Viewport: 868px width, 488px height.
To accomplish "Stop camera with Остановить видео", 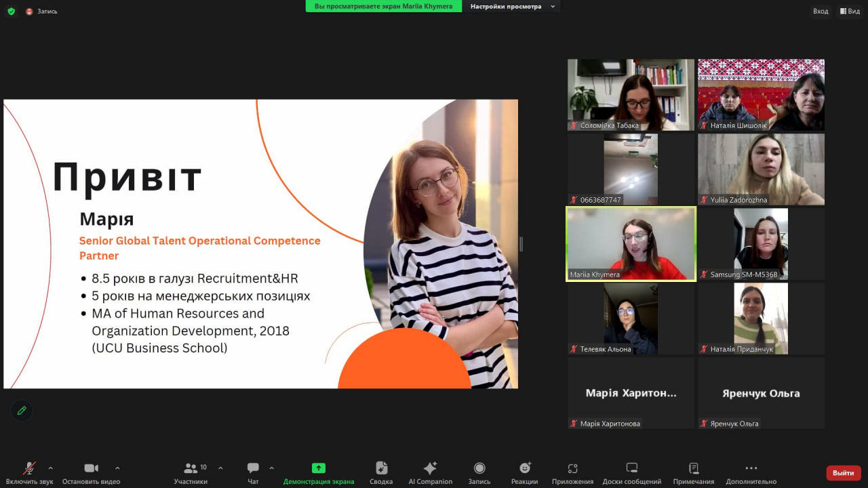I will [90, 472].
